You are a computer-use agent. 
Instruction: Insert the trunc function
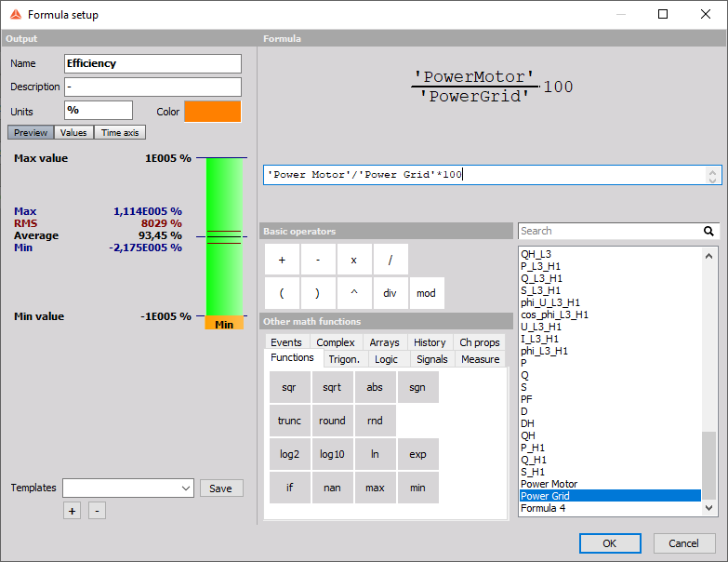tap(289, 421)
